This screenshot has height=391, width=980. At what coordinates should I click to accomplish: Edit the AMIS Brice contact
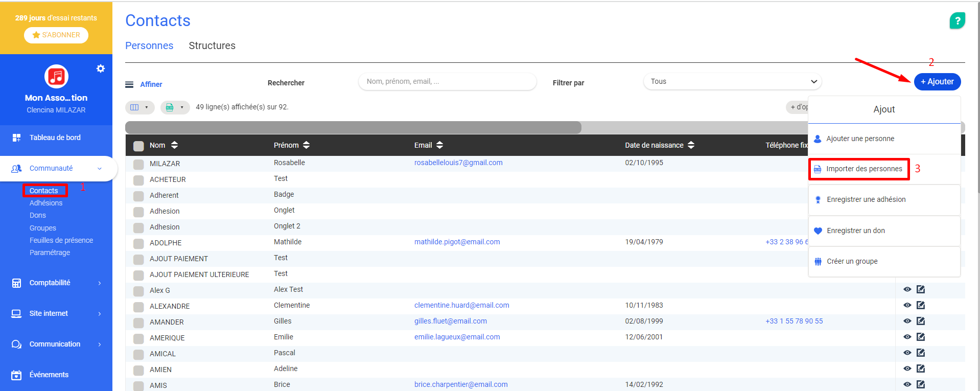(921, 384)
